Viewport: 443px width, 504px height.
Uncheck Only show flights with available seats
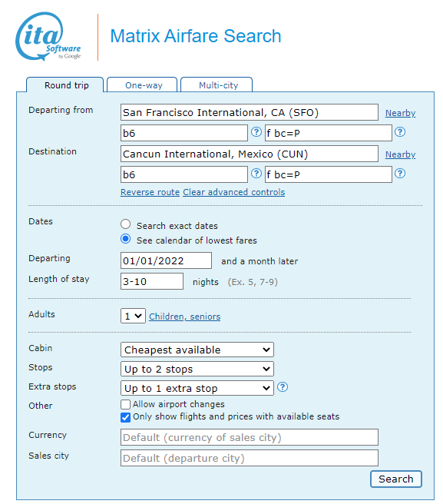click(x=125, y=417)
